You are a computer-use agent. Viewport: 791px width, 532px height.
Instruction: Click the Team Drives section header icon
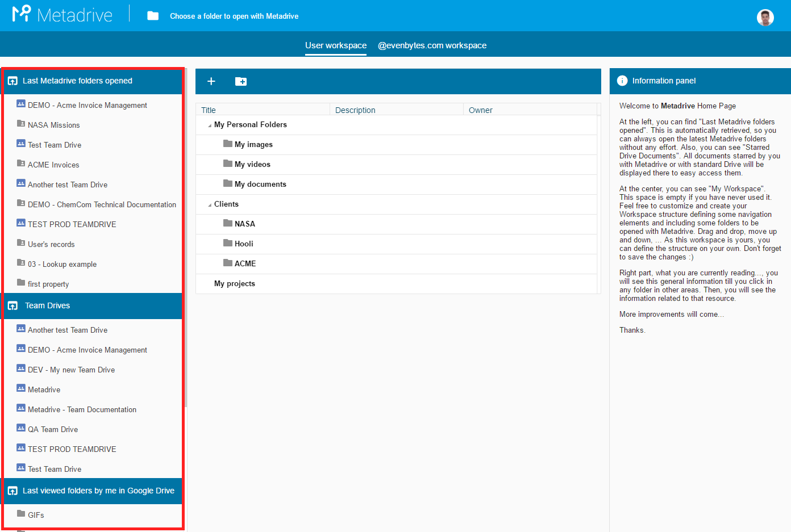[13, 306]
